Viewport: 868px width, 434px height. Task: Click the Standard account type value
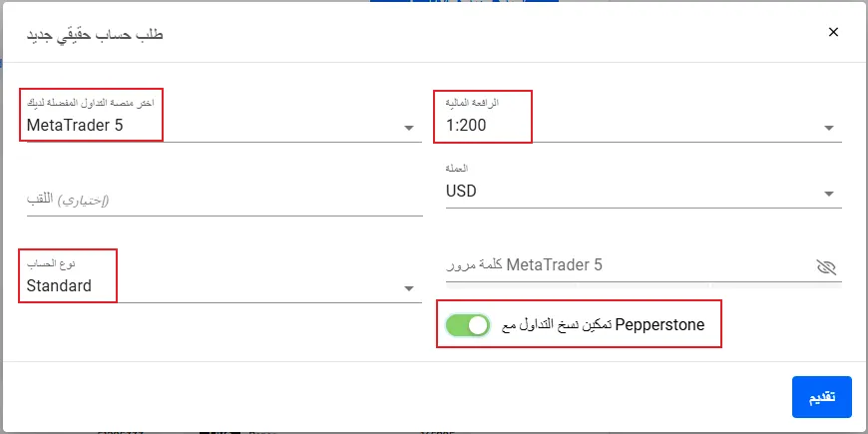(59, 286)
